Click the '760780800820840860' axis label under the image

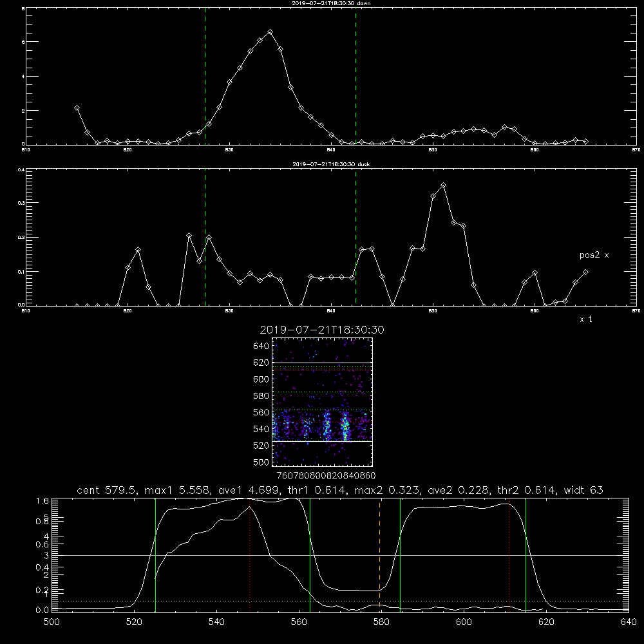pyautogui.click(x=326, y=476)
